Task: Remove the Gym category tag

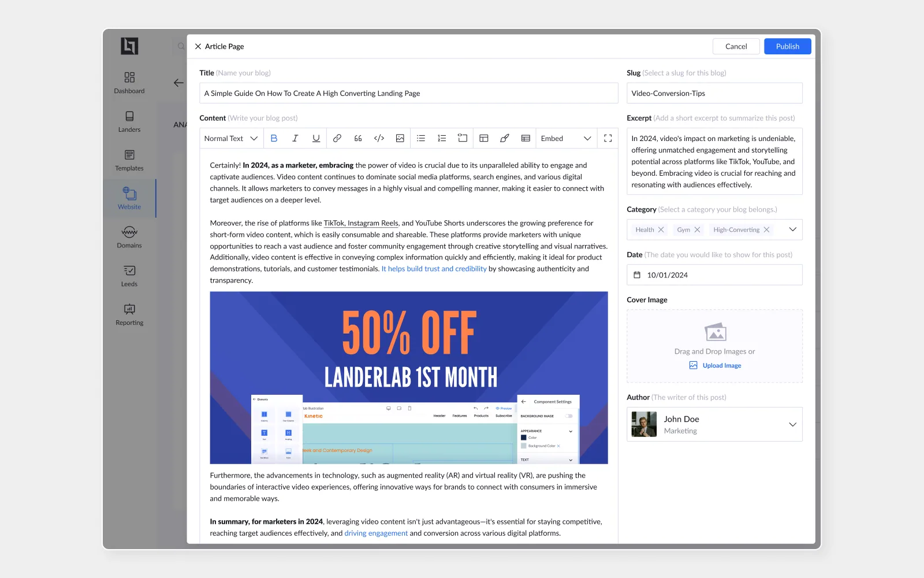Action: (x=697, y=229)
